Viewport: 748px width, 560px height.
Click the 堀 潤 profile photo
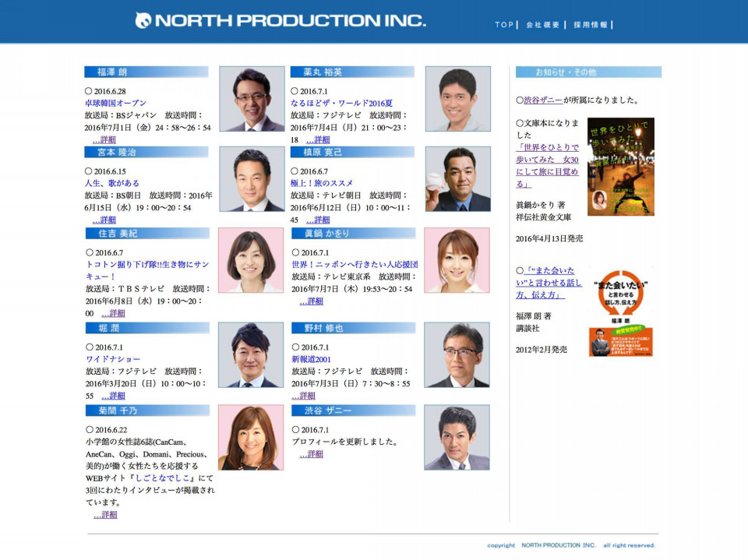[x=251, y=355]
